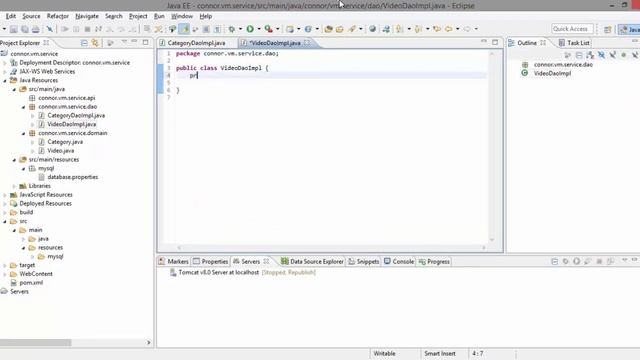Screen dimensions: 640x360
Task: Switch to the Console tab
Action: pos(399,262)
